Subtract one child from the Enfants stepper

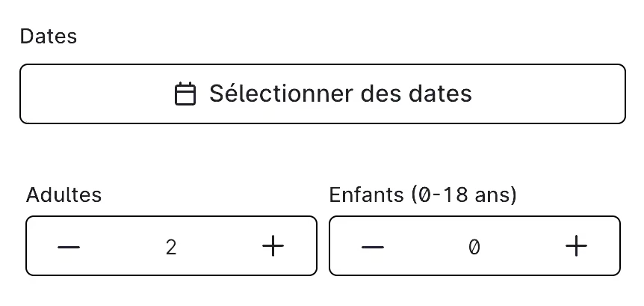tap(373, 247)
